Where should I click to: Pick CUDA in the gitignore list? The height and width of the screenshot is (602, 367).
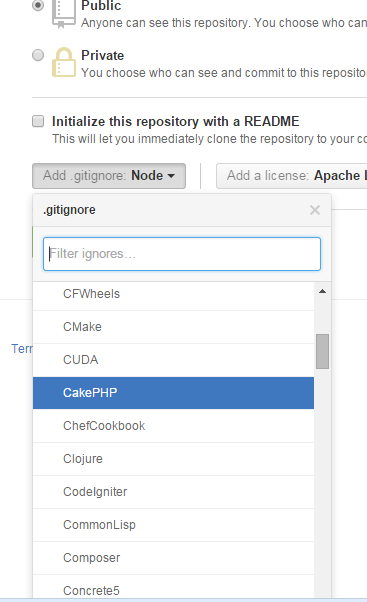click(174, 360)
